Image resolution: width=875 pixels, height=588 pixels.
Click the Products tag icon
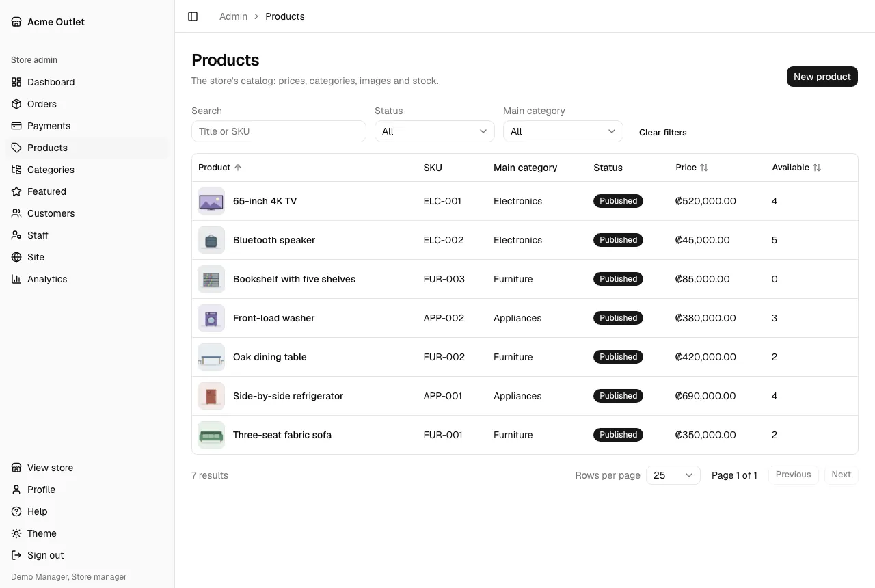16,148
